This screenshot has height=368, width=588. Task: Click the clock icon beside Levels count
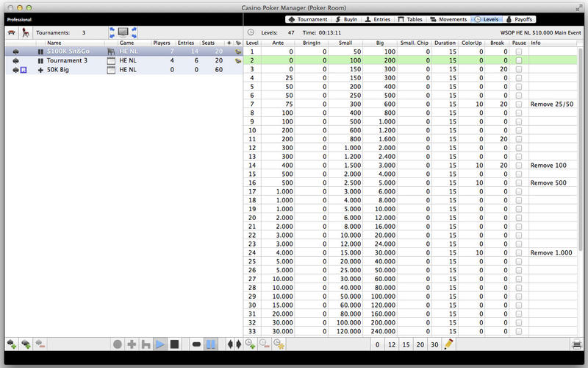pyautogui.click(x=251, y=32)
